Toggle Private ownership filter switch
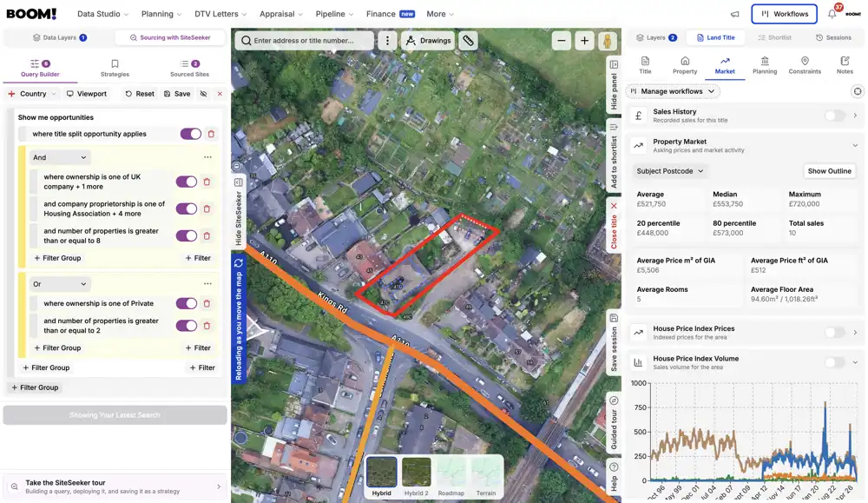 [187, 303]
